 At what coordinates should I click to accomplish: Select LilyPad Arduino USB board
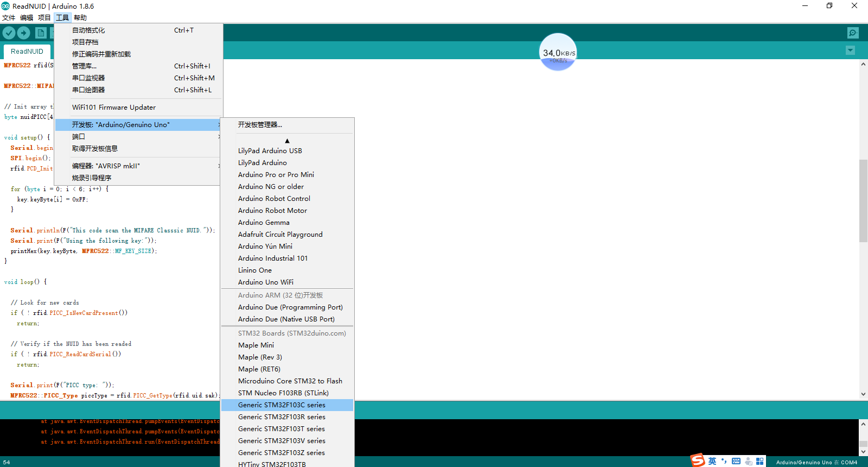point(287,151)
